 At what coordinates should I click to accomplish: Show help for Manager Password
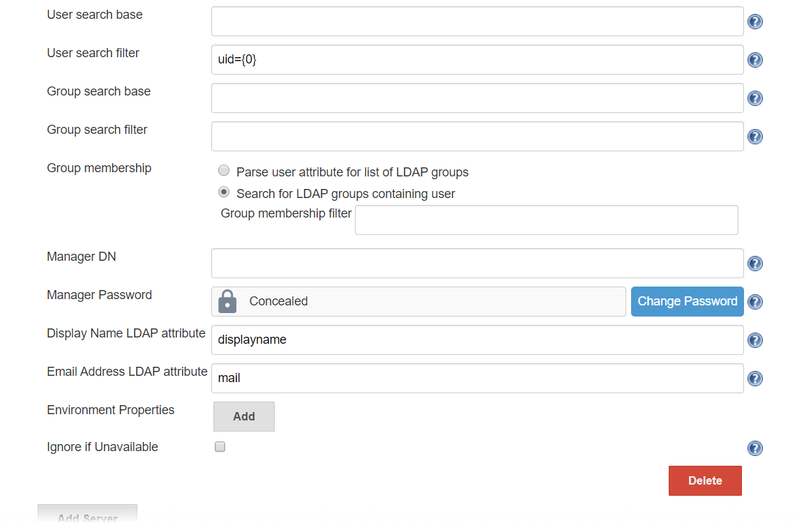[x=754, y=302]
